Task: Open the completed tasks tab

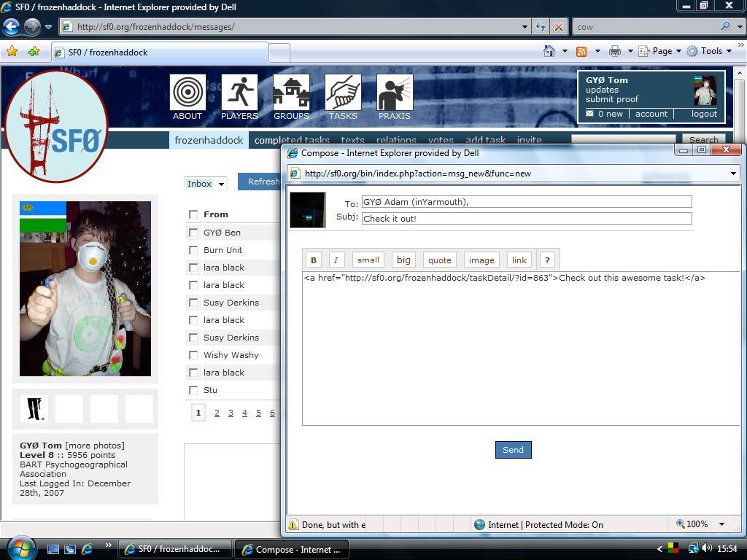Action: 292,140
